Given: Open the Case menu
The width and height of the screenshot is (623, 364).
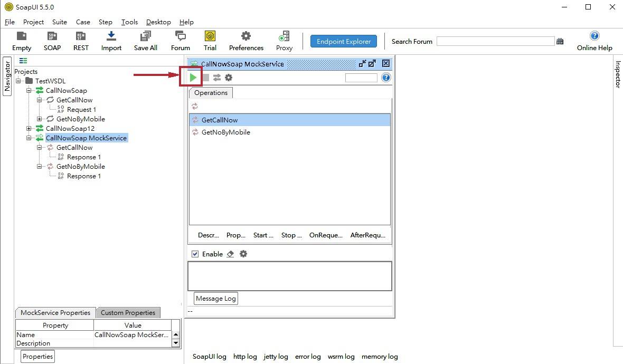Looking at the screenshot, I should point(83,22).
